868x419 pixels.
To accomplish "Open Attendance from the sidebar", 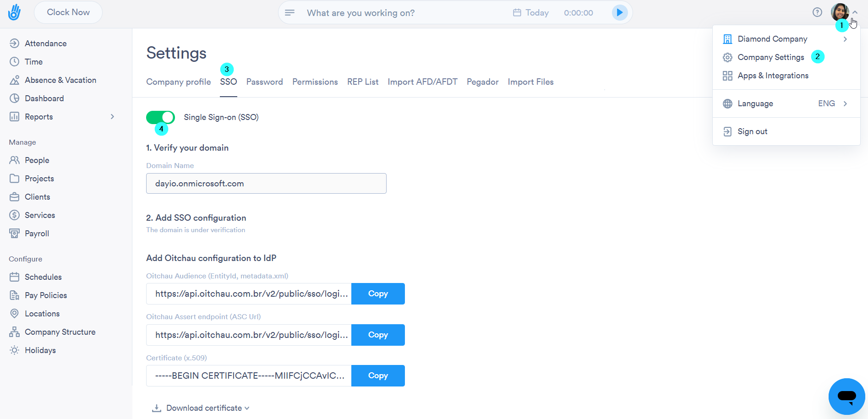I will (x=45, y=44).
